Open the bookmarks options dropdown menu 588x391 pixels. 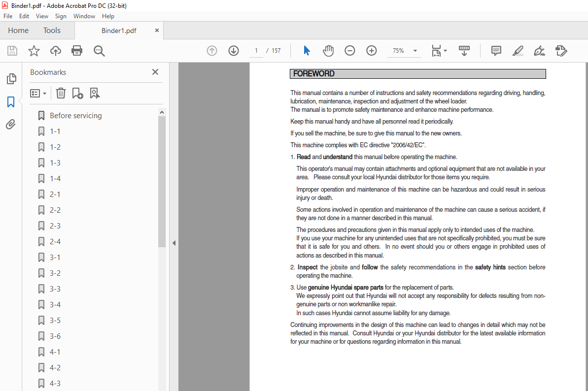38,93
